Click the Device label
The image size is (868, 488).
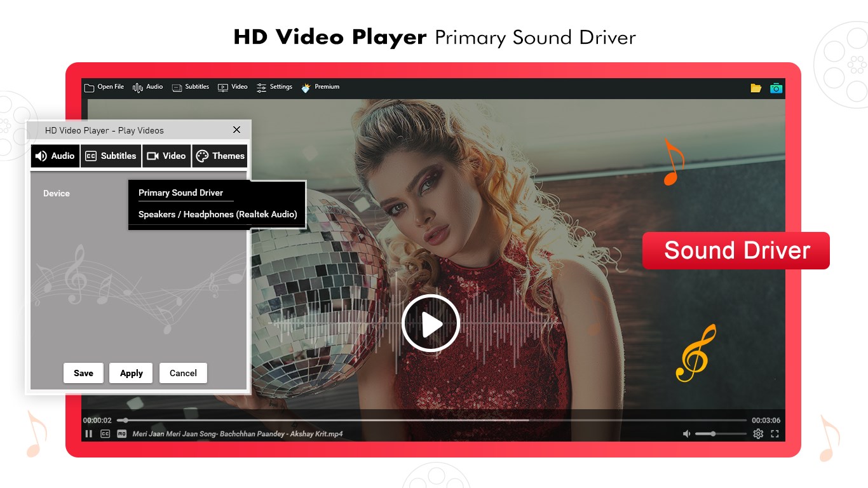(57, 193)
